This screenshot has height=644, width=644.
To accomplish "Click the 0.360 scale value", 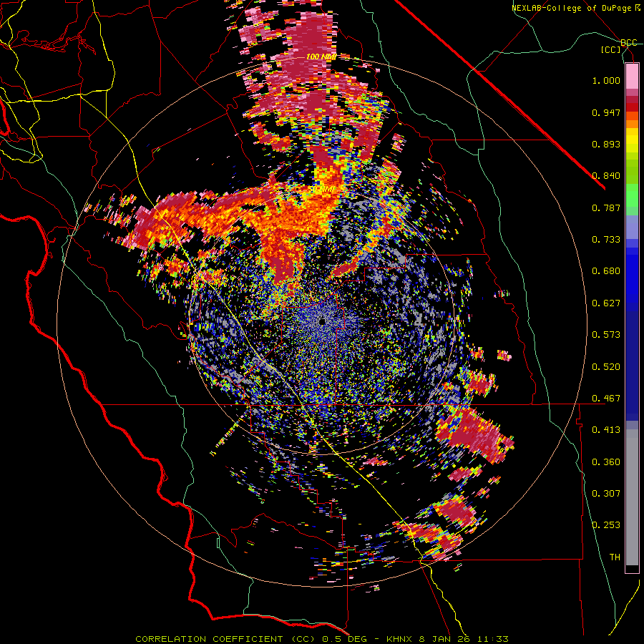I will tap(606, 462).
